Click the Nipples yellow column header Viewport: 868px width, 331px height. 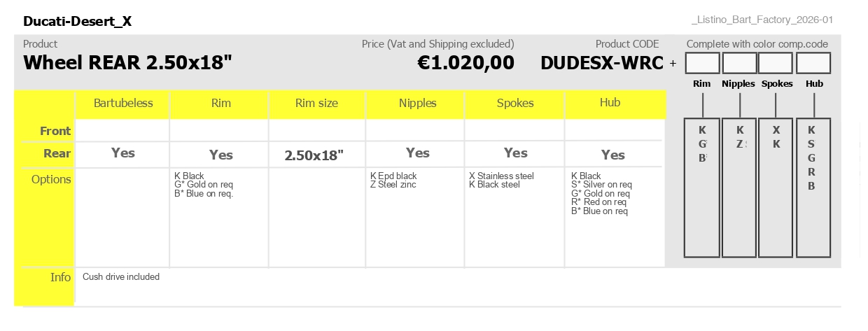(418, 104)
